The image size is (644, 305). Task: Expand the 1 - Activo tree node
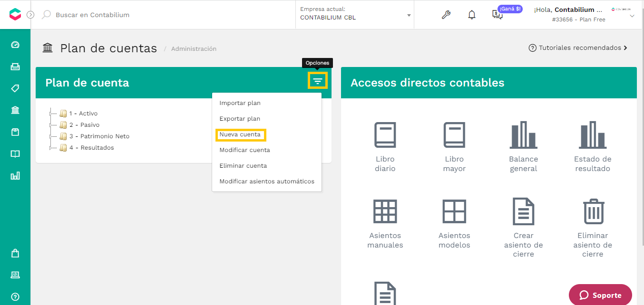[x=51, y=114]
